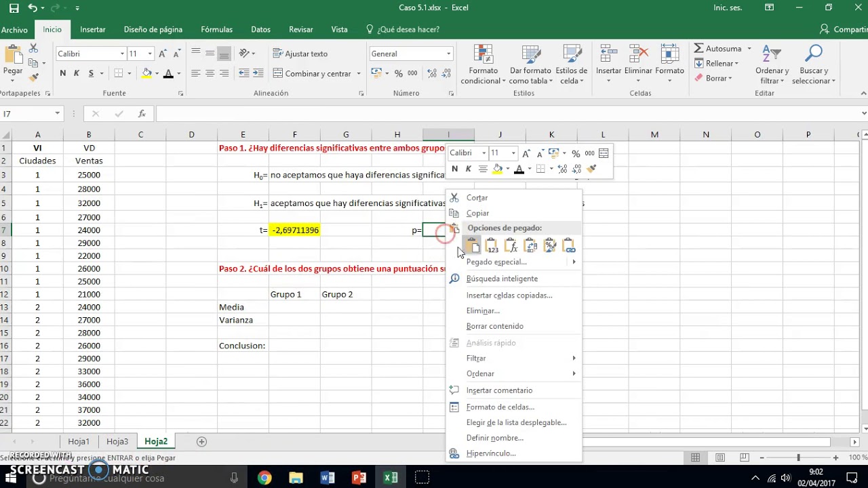Click the ribbon font color red A swatch
This screenshot has height=488, width=868.
point(169,73)
